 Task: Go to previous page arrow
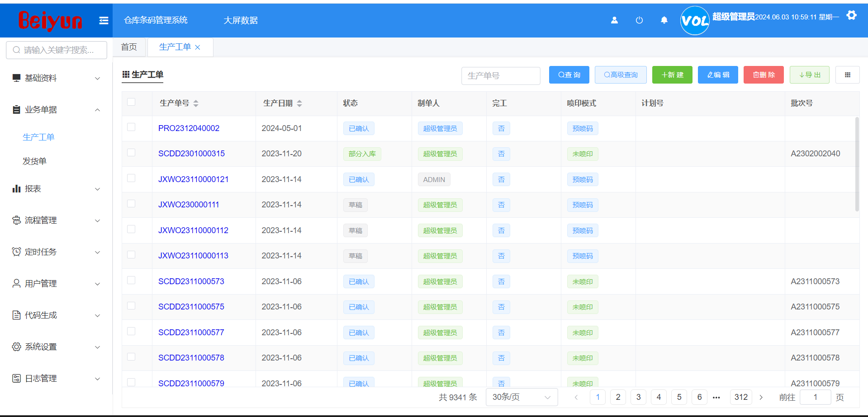click(576, 398)
